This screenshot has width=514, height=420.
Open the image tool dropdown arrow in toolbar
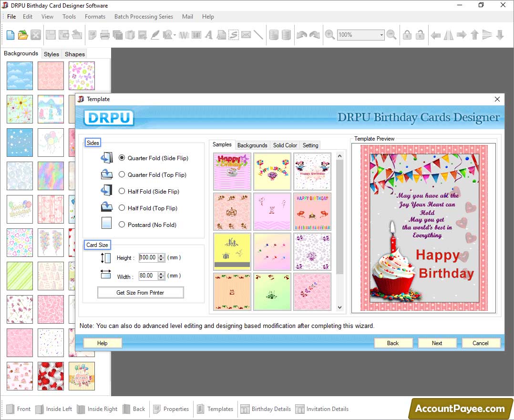(175, 35)
